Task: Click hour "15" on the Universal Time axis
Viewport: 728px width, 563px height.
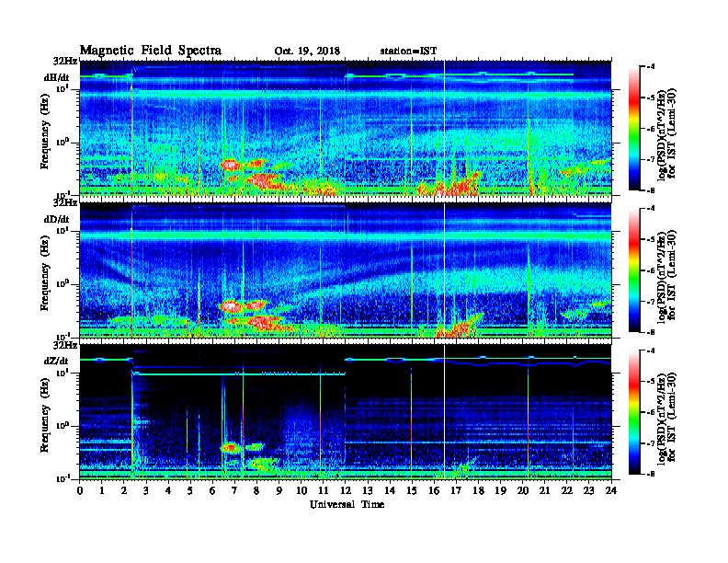Action: click(412, 491)
